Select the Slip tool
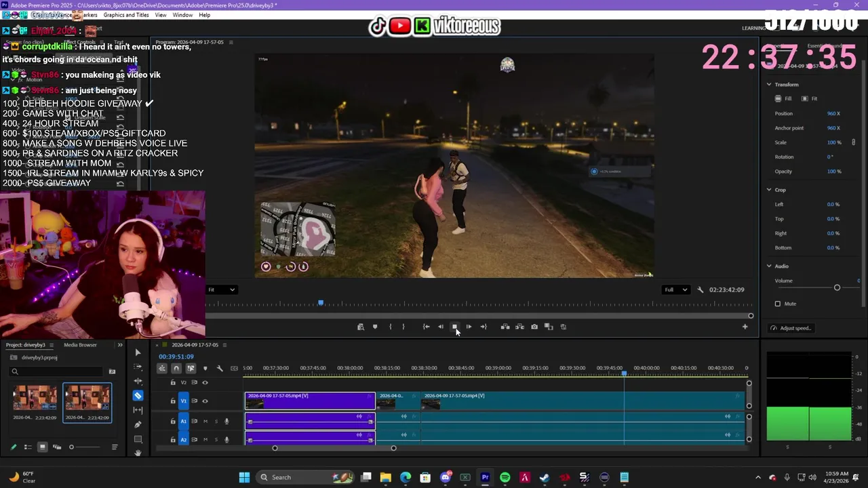The height and width of the screenshot is (488, 868). 138,409
